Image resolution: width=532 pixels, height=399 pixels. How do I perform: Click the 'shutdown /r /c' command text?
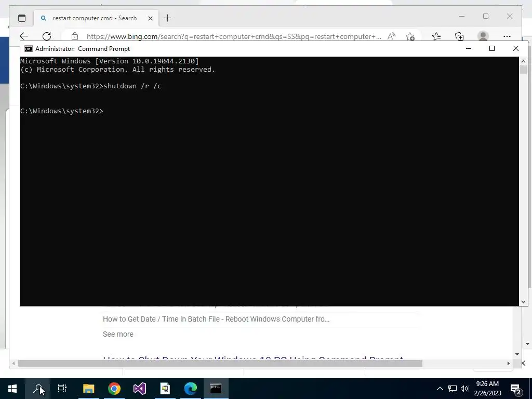pos(132,86)
